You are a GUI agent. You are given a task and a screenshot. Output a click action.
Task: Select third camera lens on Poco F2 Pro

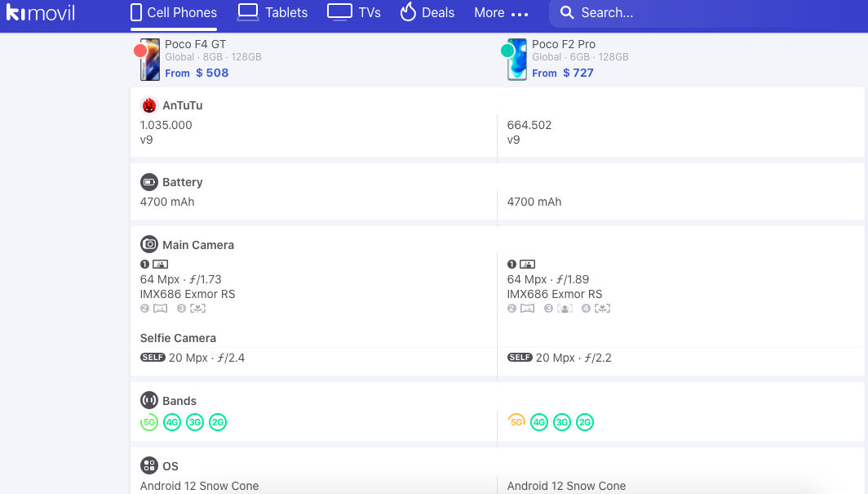[x=559, y=309]
